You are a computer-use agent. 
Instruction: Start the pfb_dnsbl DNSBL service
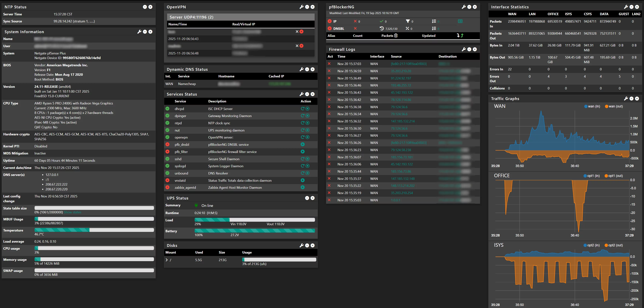click(x=303, y=144)
